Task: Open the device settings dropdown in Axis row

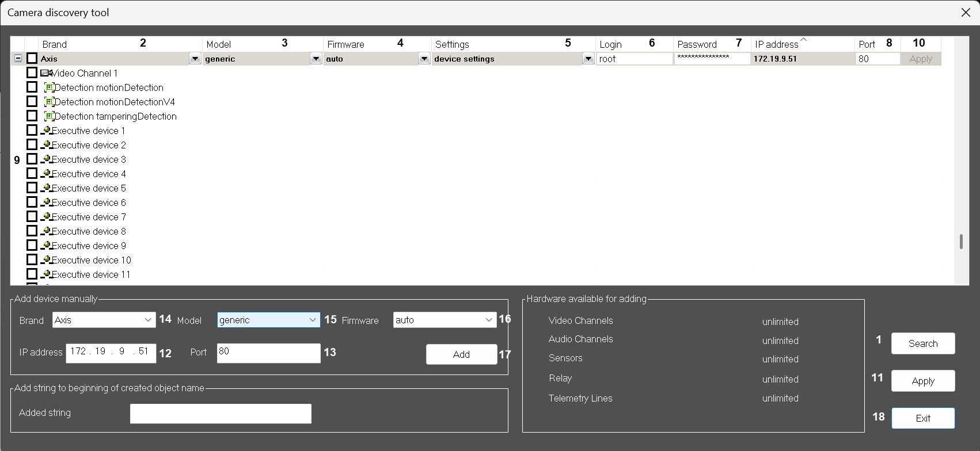Action: coord(588,59)
